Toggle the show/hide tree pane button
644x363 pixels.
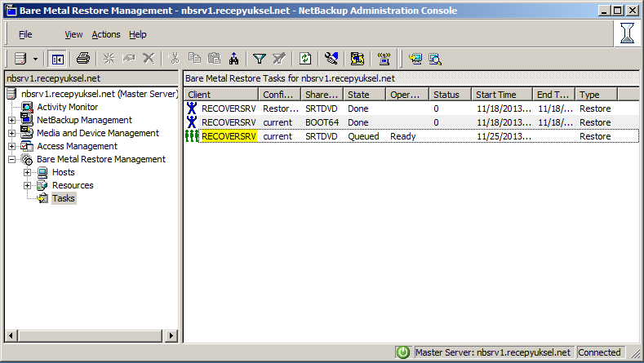coord(57,59)
